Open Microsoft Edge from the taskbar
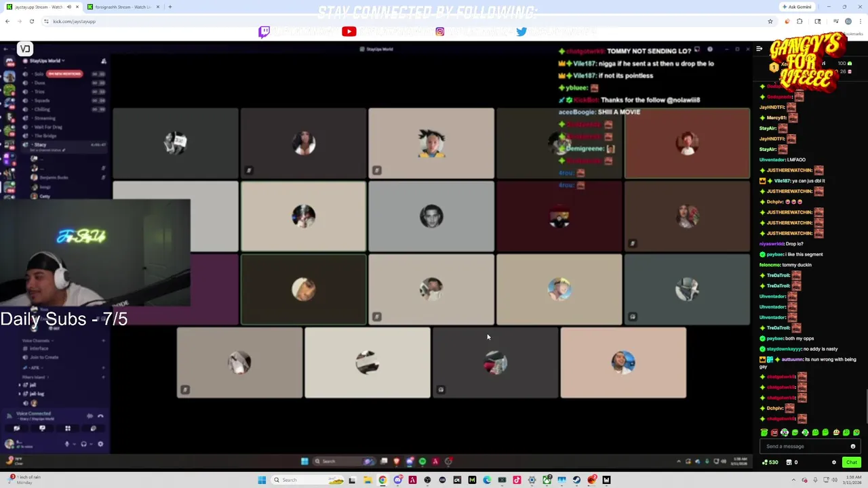This screenshot has width=868, height=488. click(487, 480)
